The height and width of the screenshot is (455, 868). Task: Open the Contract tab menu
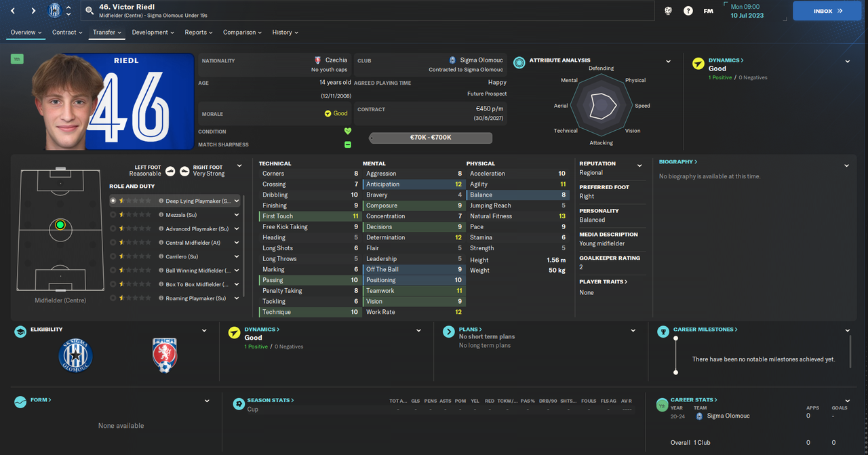coord(67,32)
